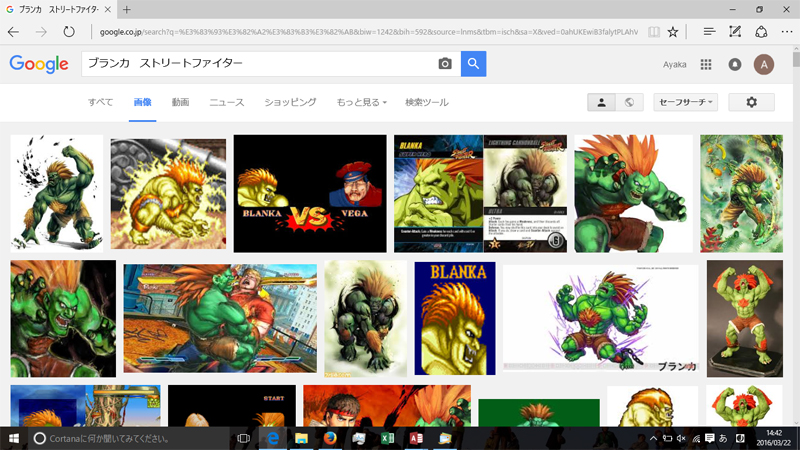Open Excel from the taskbar
800x450 pixels.
[x=387, y=438]
